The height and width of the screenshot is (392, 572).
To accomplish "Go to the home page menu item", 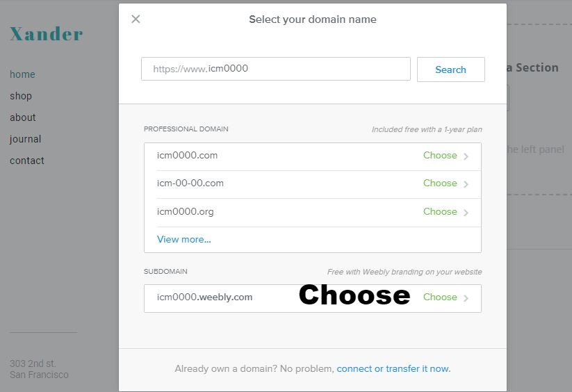I will point(22,74).
